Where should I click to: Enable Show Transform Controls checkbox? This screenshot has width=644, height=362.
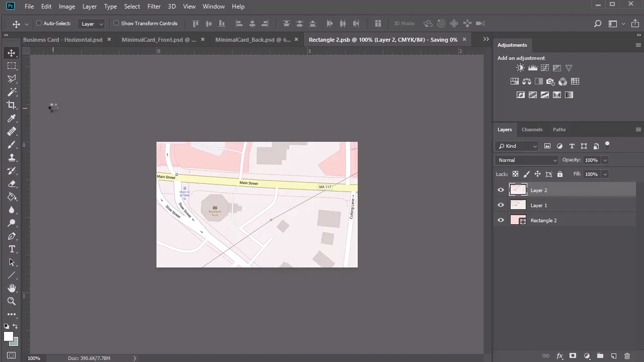116,23
